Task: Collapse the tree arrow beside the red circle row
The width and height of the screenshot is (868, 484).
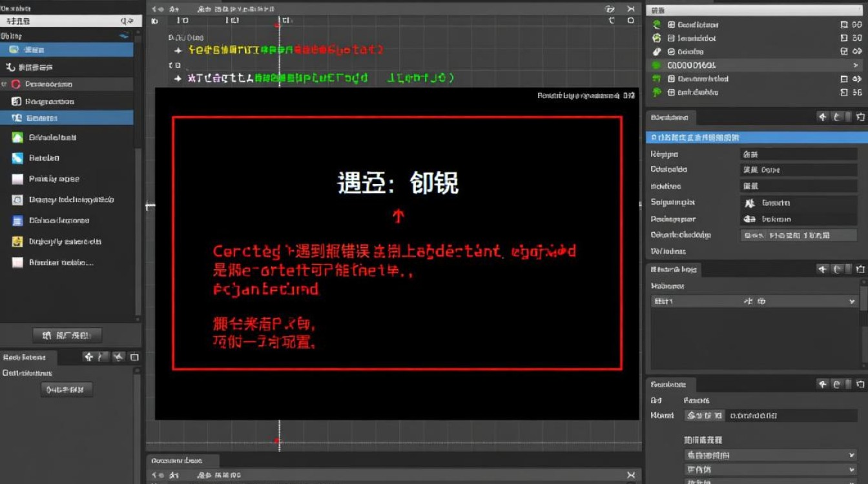Action: coord(4,84)
